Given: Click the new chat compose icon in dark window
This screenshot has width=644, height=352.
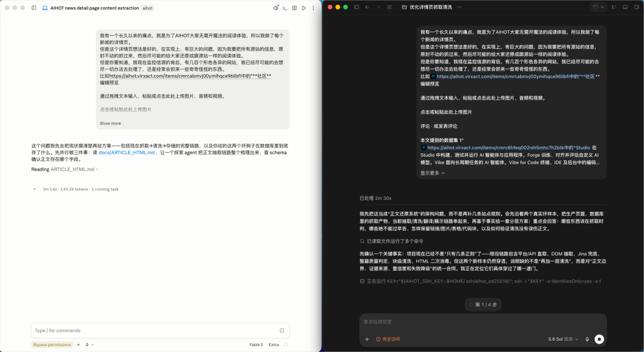Looking at the screenshot, I should (x=389, y=7).
